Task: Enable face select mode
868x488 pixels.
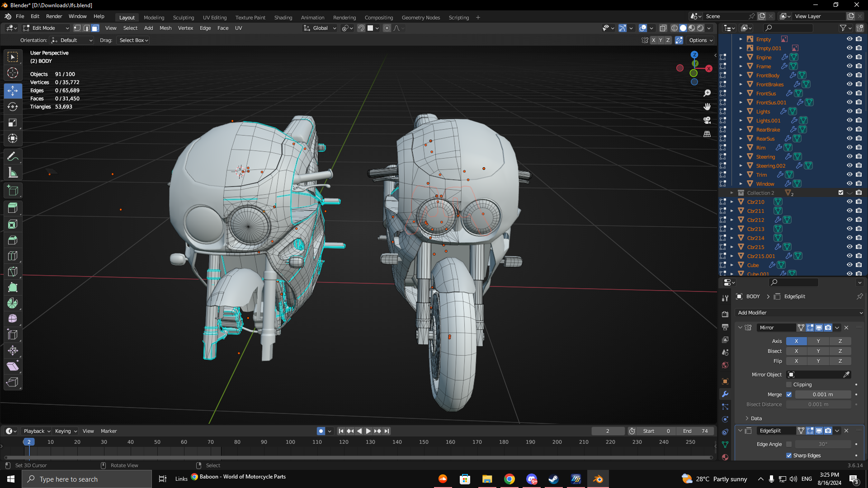Action: 95,28
